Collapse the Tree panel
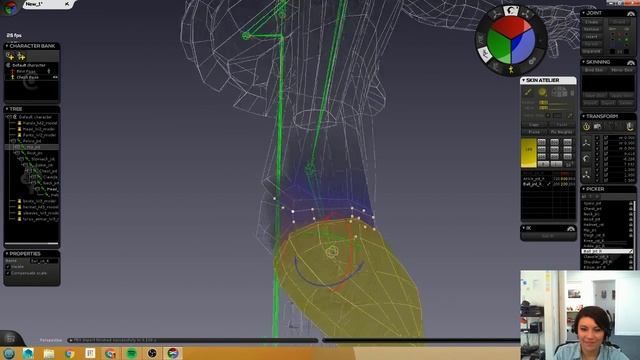The image size is (640, 360). [x=7, y=109]
